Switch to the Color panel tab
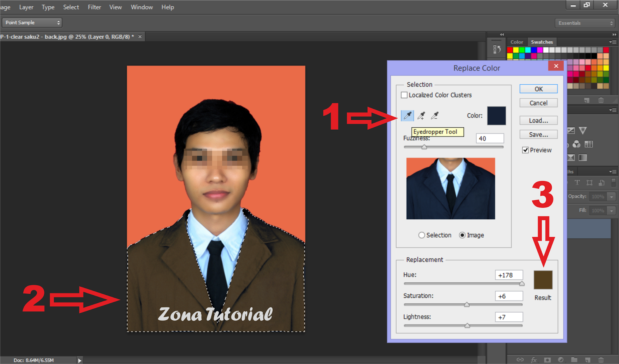619x364 pixels. tap(517, 42)
